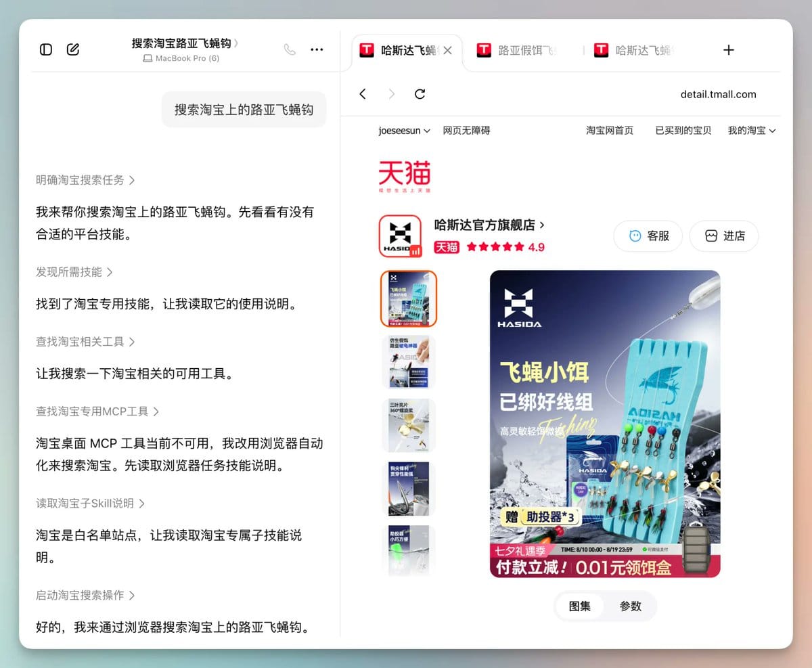Open the 我的淘宝 dropdown
The width and height of the screenshot is (812, 668).
pyautogui.click(x=752, y=131)
